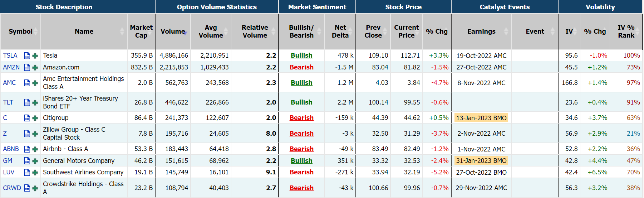Add TLT using its green plus icon
Image resolution: width=644 pixels, height=198 pixels.
tap(35, 102)
